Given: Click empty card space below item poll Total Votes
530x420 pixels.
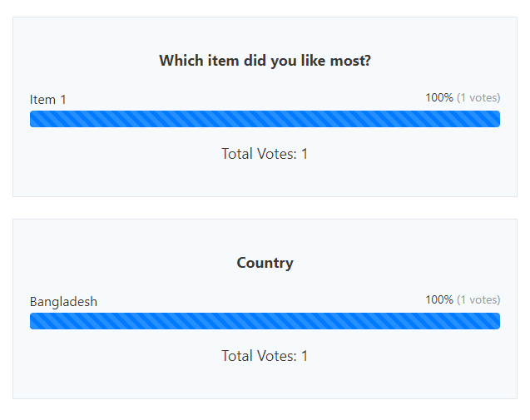Looking at the screenshot, I should pyautogui.click(x=265, y=180).
